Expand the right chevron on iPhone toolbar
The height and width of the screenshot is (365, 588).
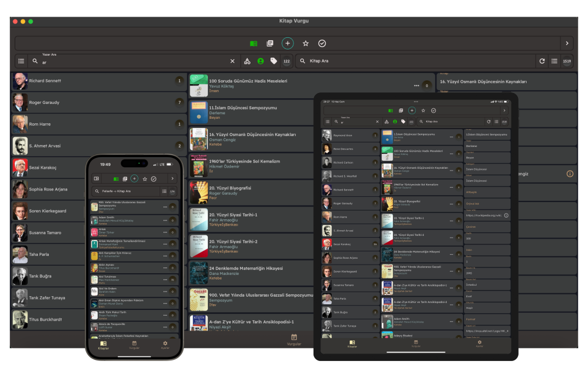(x=172, y=178)
